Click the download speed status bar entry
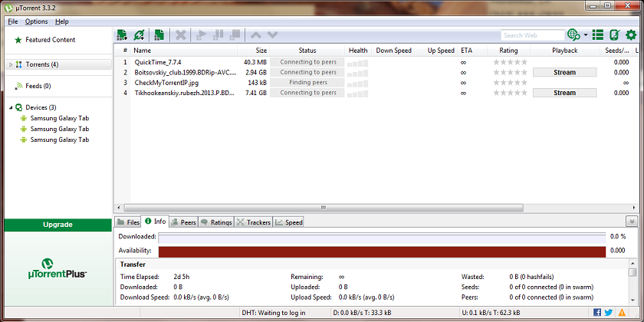The image size is (644, 322). tap(362, 313)
